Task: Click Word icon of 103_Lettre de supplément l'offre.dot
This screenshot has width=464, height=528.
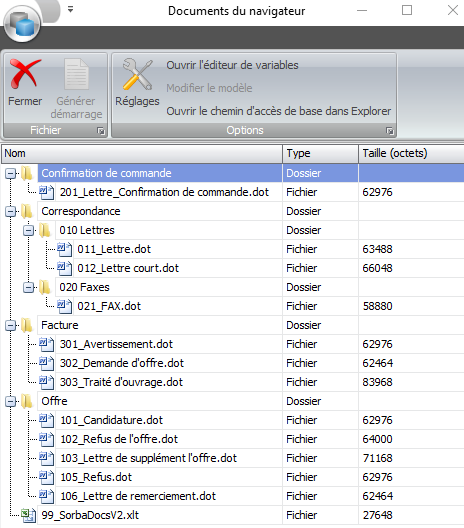Action: click(46, 458)
